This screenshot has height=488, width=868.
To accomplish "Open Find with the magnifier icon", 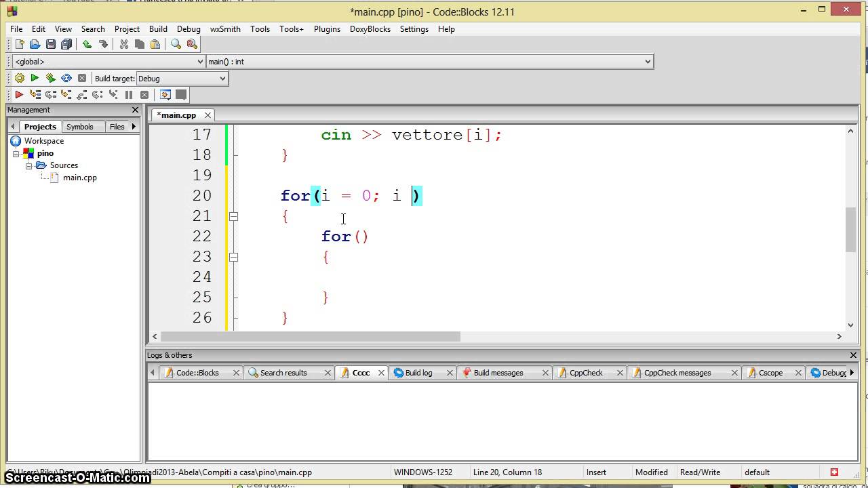I will [x=176, y=44].
